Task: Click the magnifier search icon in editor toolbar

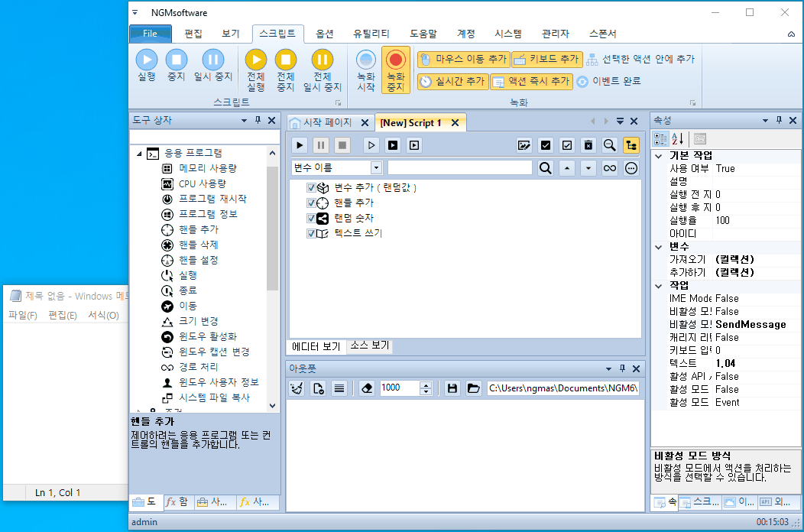Action: point(610,146)
